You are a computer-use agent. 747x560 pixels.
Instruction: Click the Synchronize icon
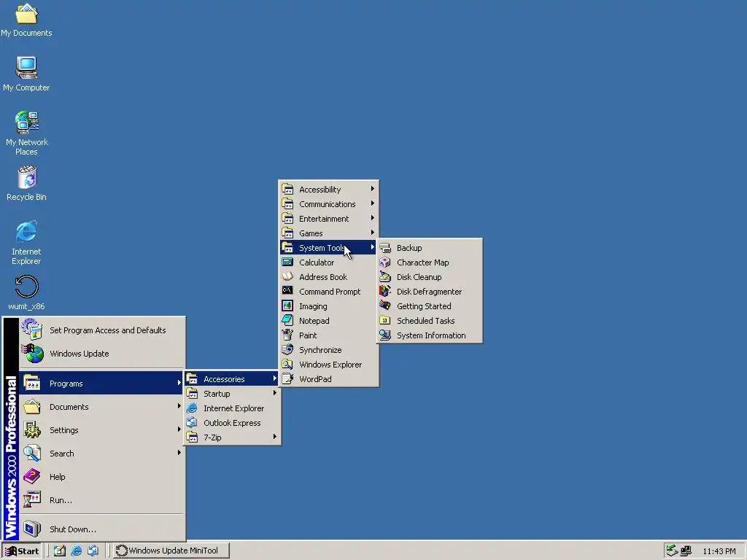pos(287,350)
